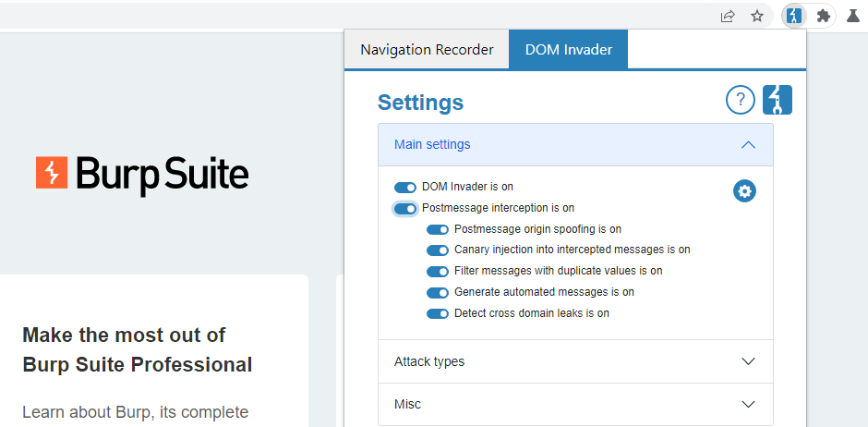Click the Burp Suite extension icon in toolbar

[793, 16]
